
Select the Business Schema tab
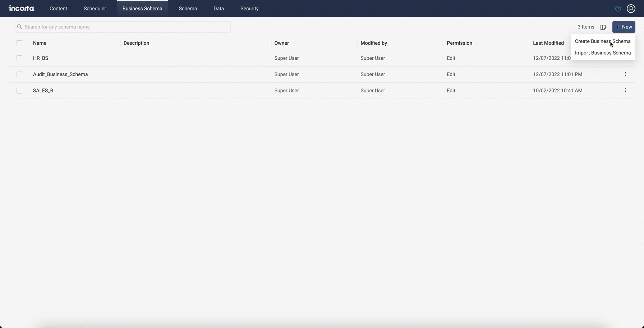142,9
